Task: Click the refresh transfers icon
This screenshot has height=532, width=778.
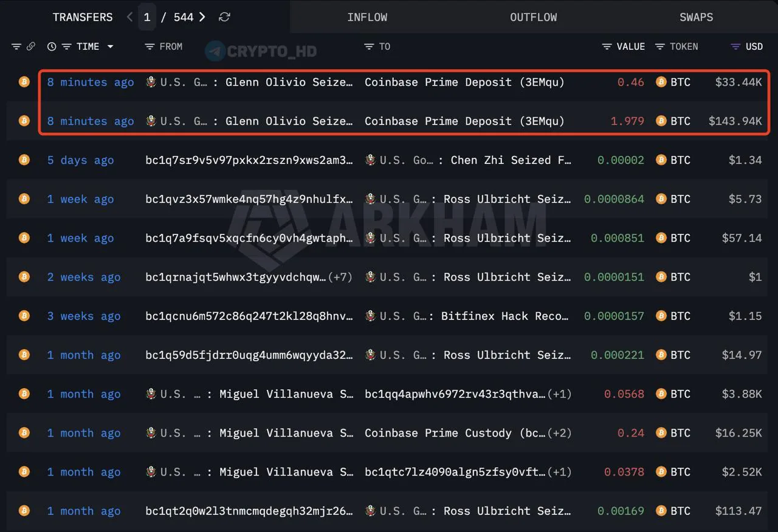Action: click(x=224, y=17)
